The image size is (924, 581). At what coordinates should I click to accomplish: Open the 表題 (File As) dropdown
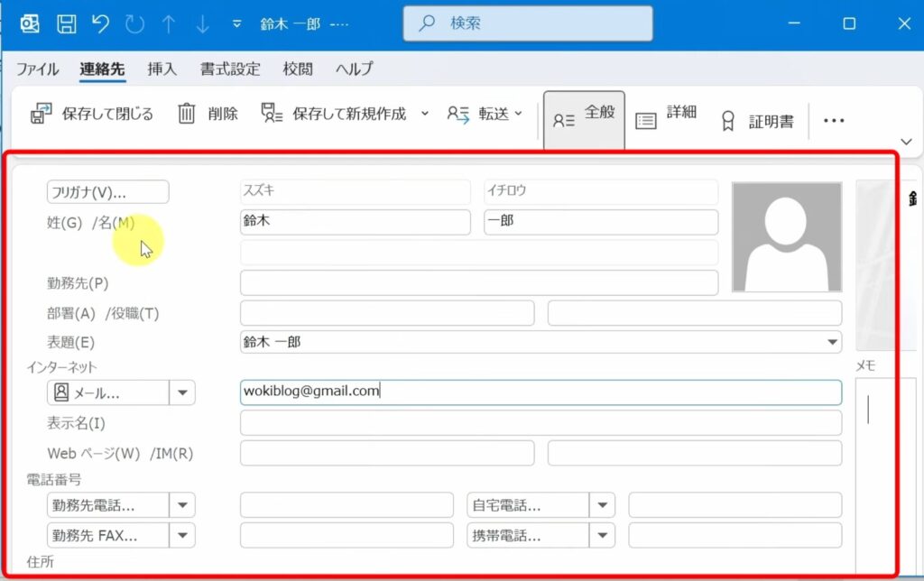(829, 342)
